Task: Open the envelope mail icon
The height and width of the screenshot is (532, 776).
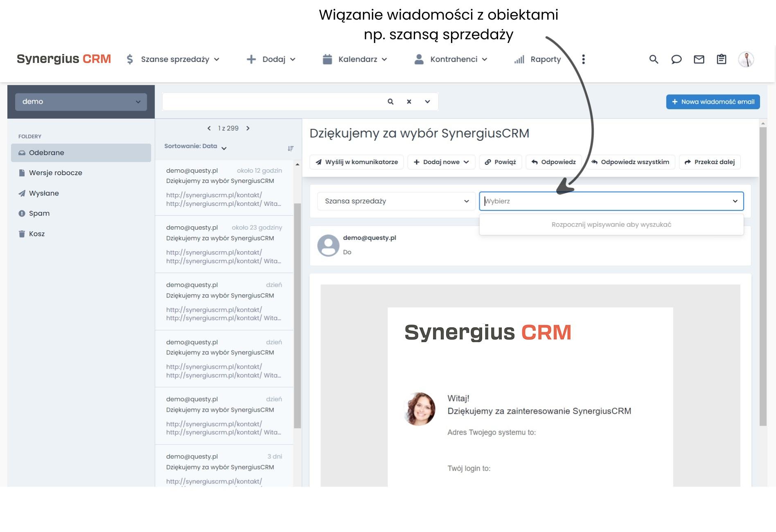Action: (699, 59)
